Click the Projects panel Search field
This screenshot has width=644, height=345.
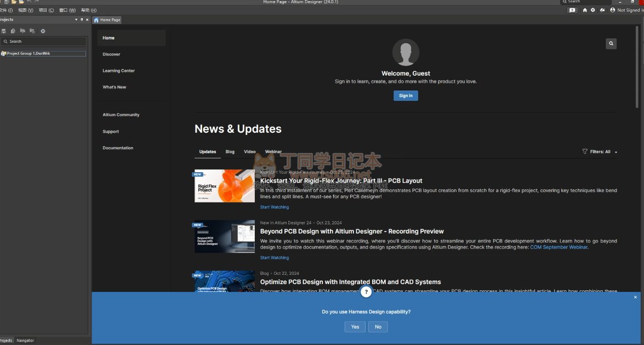(x=44, y=42)
